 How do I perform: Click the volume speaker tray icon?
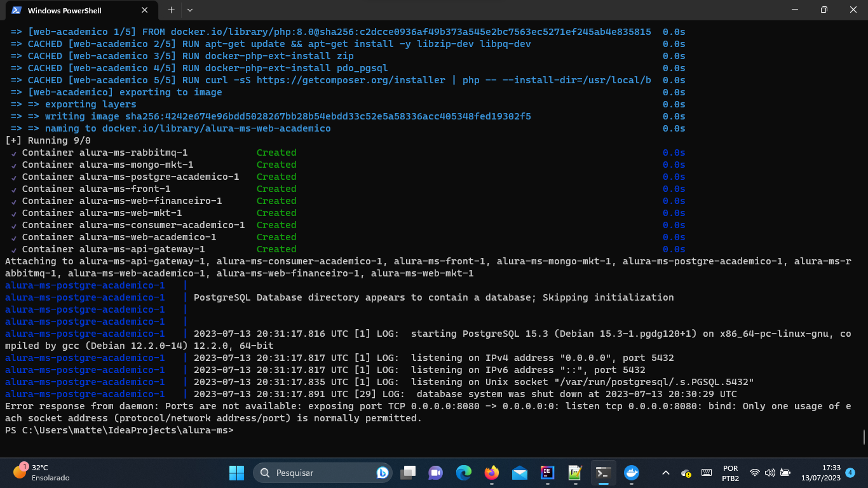point(770,473)
